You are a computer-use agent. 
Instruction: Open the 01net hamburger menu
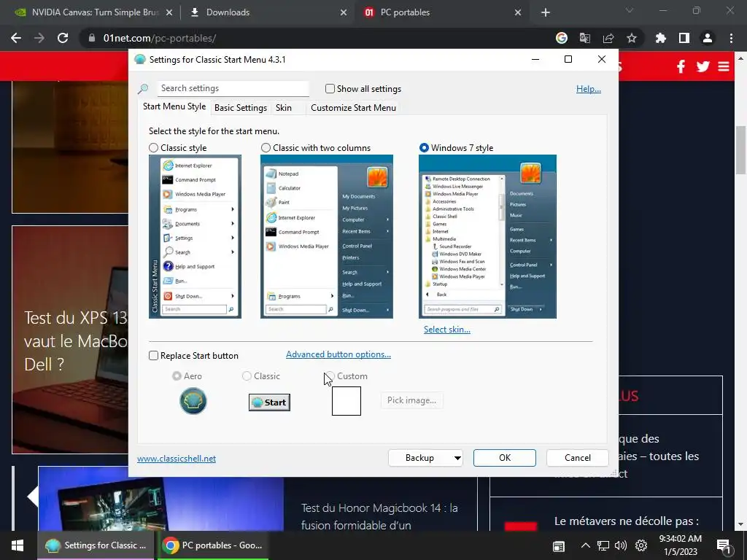(724, 66)
